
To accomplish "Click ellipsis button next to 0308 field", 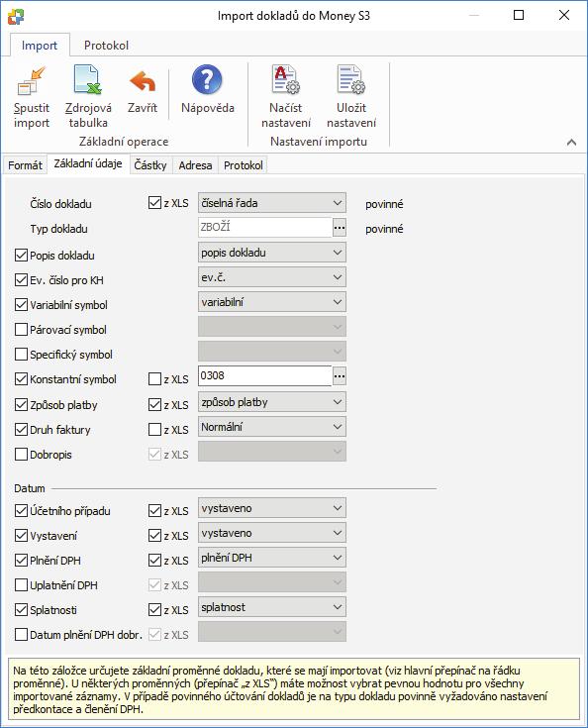I will tap(340, 376).
